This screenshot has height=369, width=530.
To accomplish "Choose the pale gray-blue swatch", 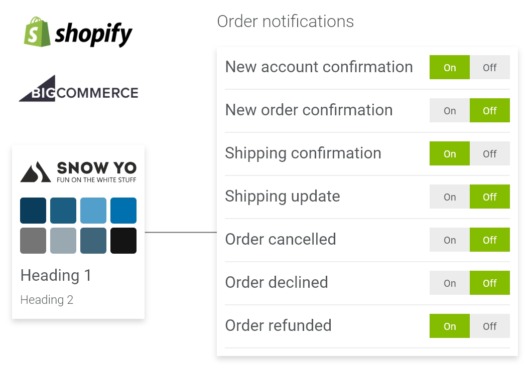I will [63, 241].
